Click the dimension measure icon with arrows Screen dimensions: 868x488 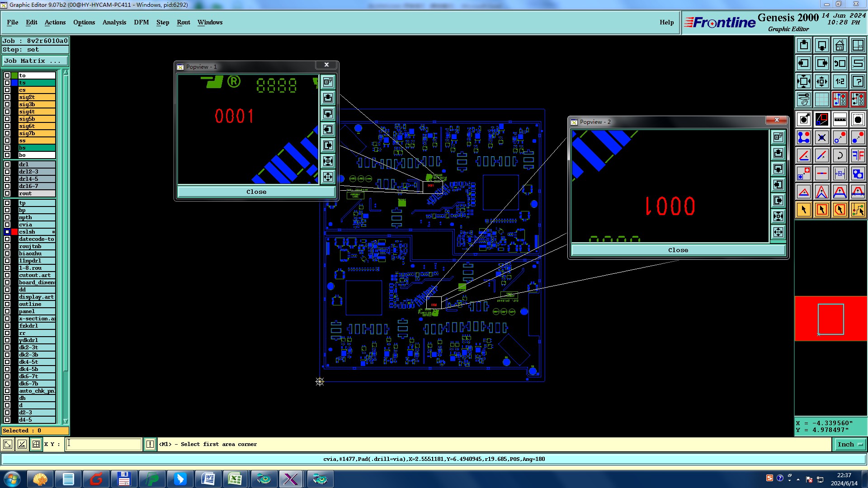[840, 174]
